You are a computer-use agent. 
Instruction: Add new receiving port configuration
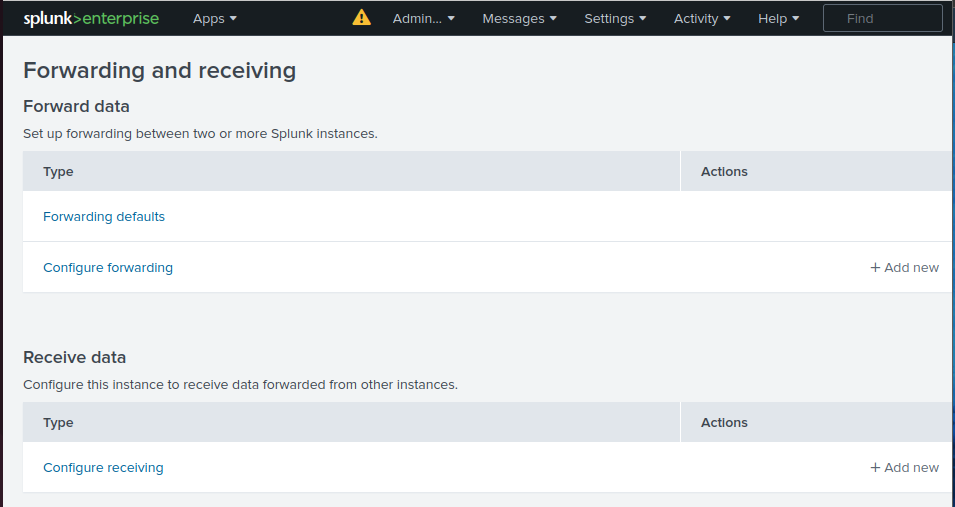point(904,467)
